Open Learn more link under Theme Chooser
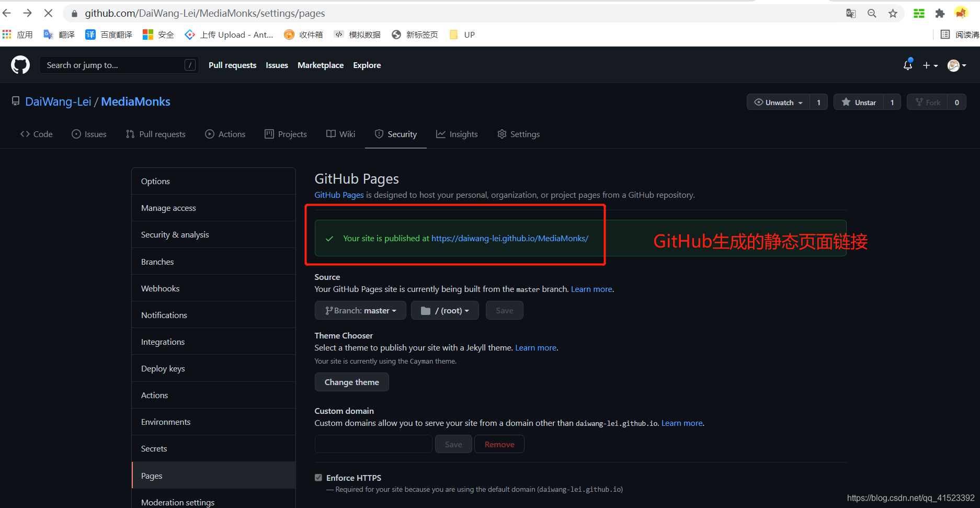Image resolution: width=980 pixels, height=508 pixels. coord(536,348)
